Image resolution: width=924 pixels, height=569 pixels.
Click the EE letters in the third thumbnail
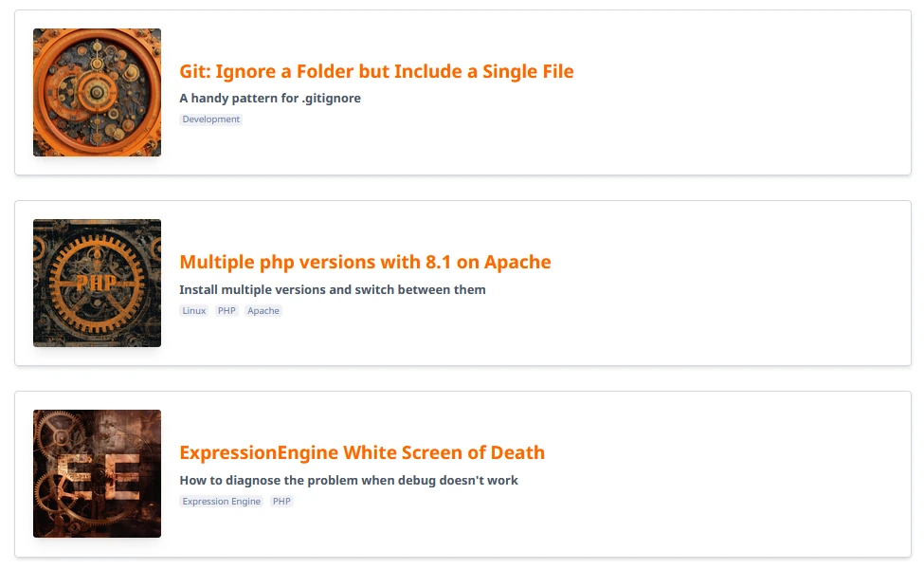point(97,473)
